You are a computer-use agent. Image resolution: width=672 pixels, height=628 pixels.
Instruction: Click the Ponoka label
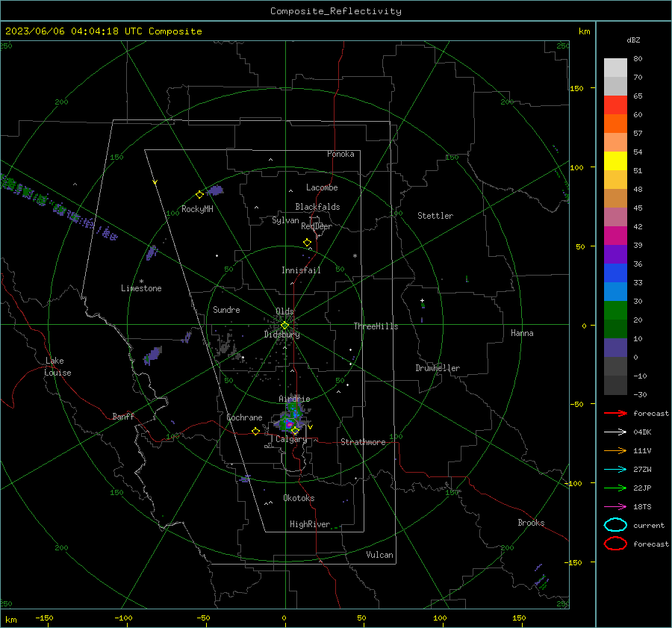point(340,154)
